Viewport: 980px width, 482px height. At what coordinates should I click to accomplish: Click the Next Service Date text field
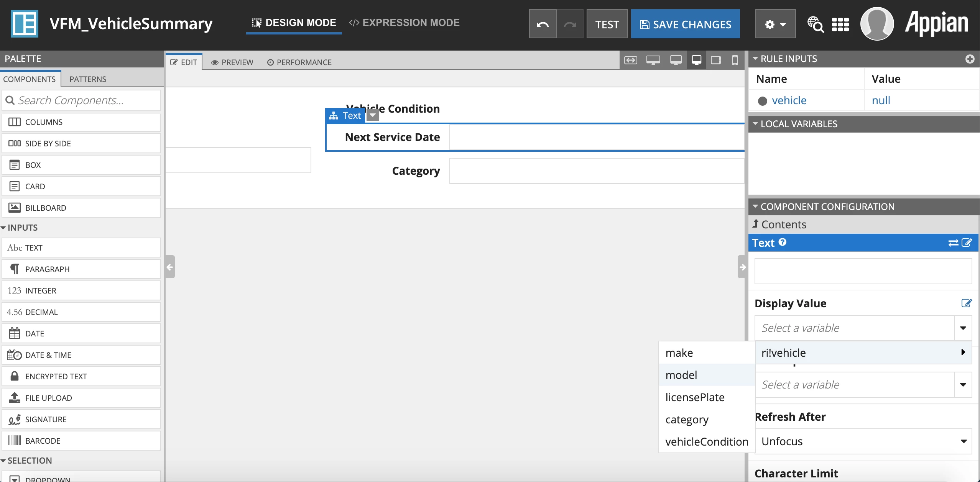tap(597, 137)
